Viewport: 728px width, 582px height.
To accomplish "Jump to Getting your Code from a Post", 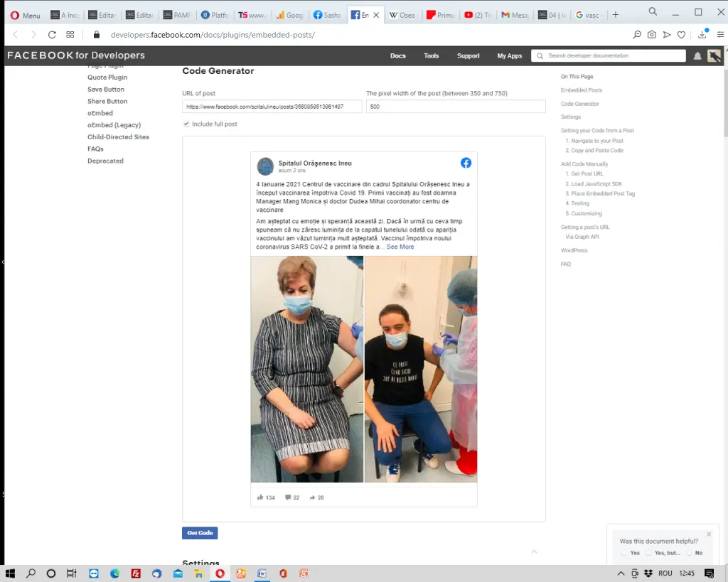I will (597, 131).
